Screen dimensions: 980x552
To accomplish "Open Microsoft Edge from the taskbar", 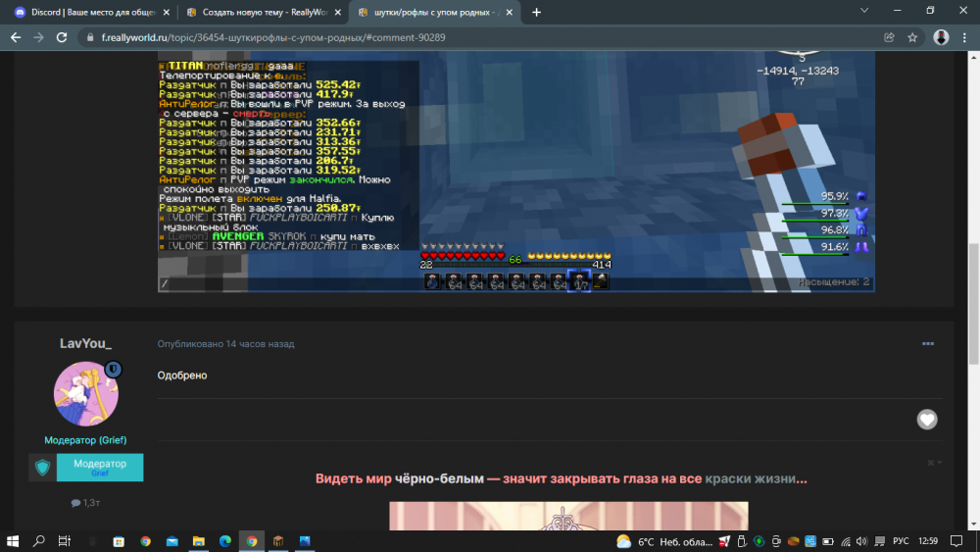I will click(225, 541).
